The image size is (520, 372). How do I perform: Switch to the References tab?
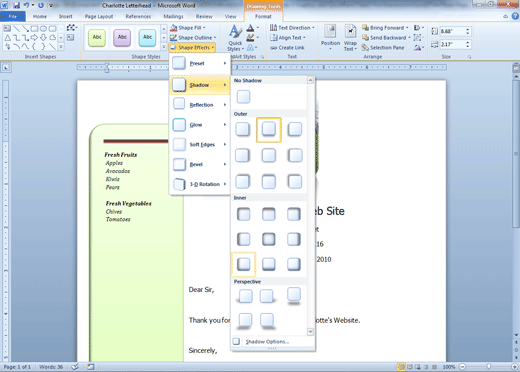coord(138,16)
